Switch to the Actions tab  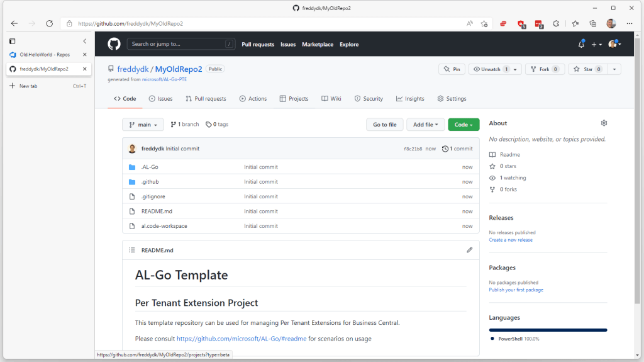point(253,99)
